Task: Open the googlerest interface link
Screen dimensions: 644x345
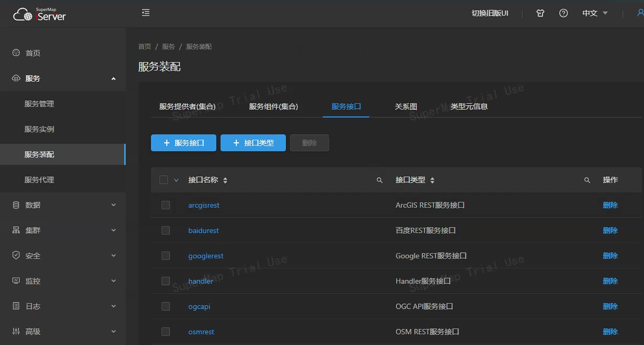Action: point(206,256)
